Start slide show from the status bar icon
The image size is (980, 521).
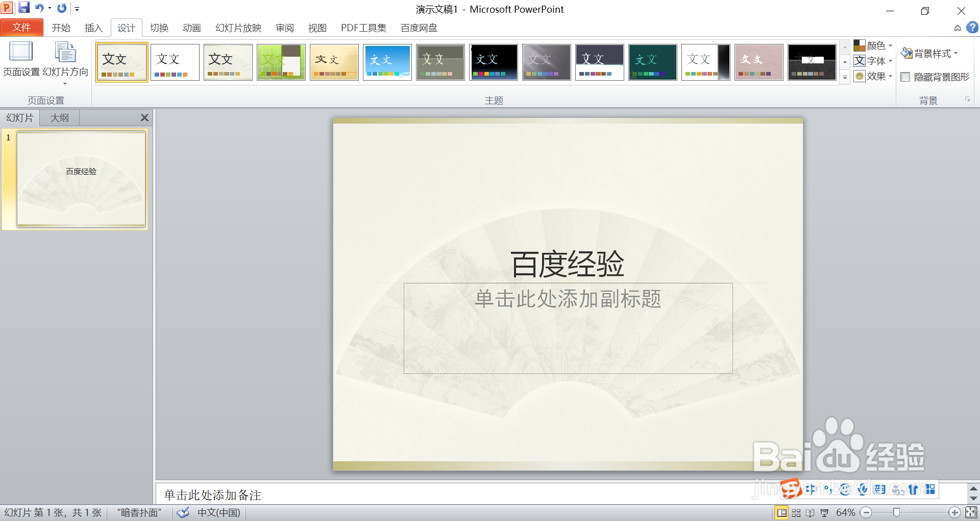(825, 512)
